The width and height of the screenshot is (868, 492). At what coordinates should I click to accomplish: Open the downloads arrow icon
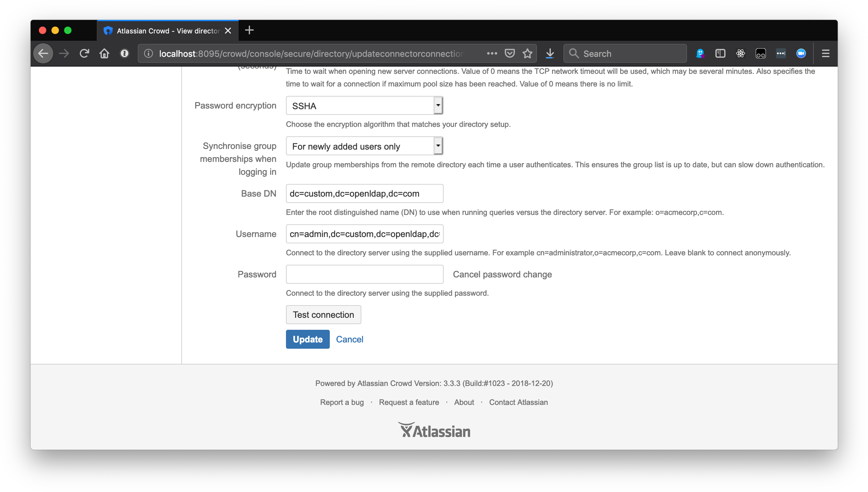(550, 53)
